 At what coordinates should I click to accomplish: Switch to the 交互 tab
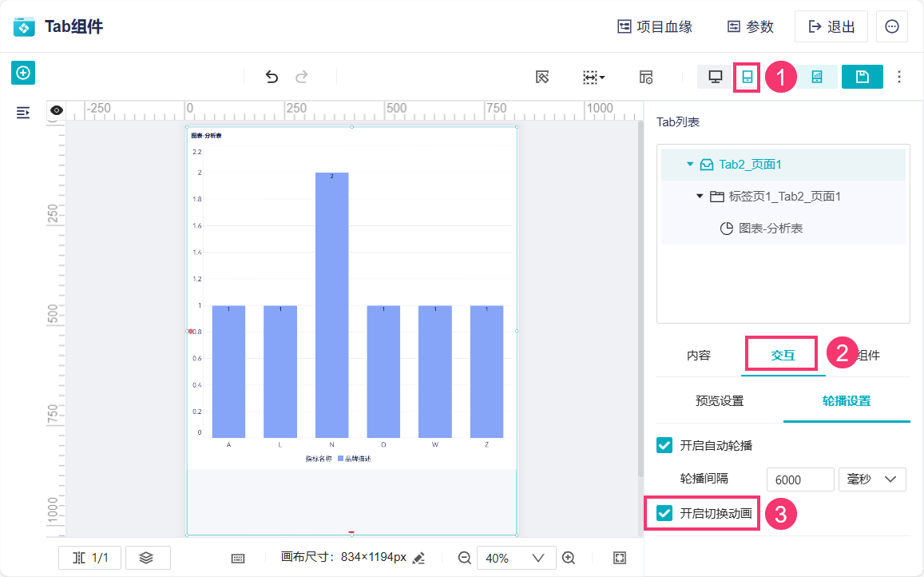point(783,355)
